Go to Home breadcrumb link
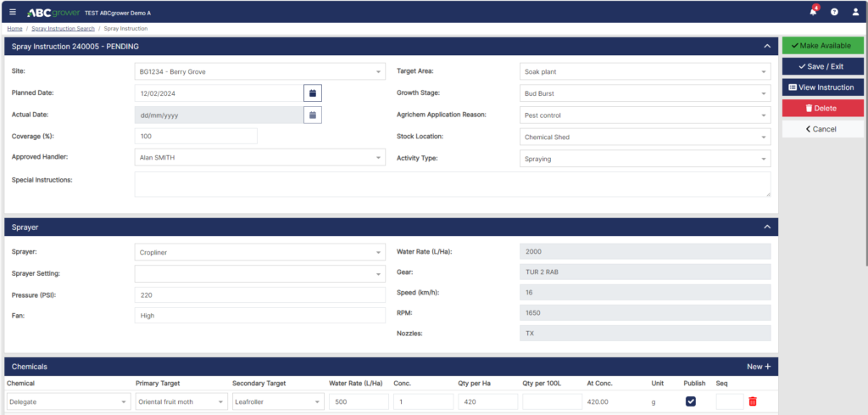Image resolution: width=868 pixels, height=415 pixels. pyautogui.click(x=14, y=28)
